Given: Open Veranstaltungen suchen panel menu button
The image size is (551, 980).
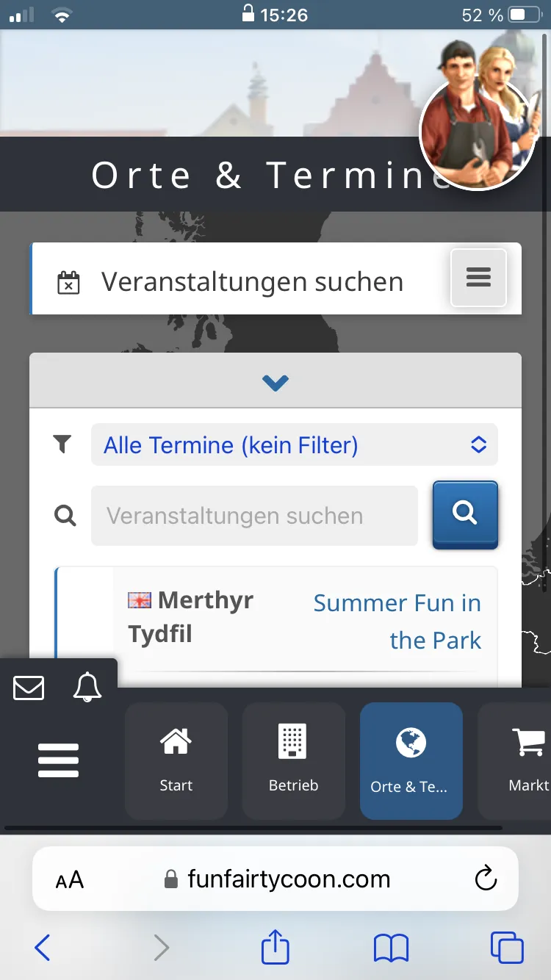Looking at the screenshot, I should coord(478,278).
